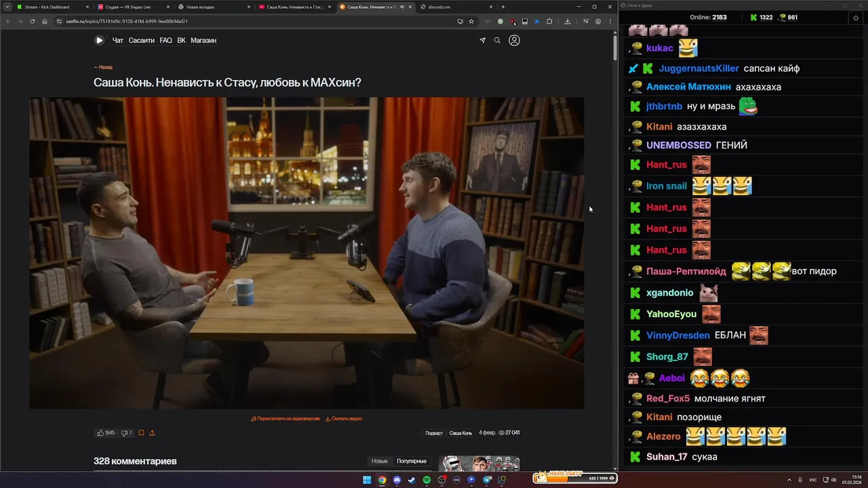Open the thumbnail beside the comments header

click(479, 464)
